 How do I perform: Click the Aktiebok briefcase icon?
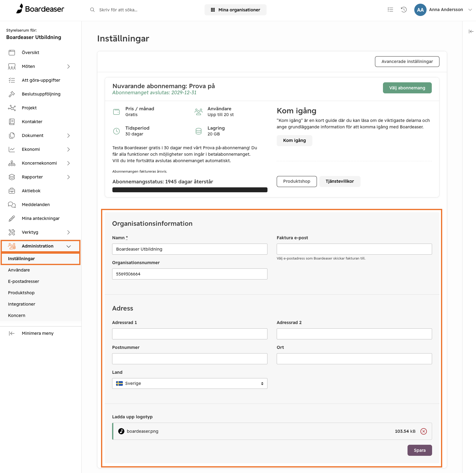click(12, 191)
